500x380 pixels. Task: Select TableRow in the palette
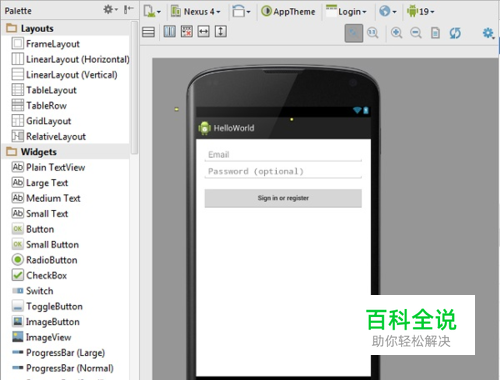(39, 105)
